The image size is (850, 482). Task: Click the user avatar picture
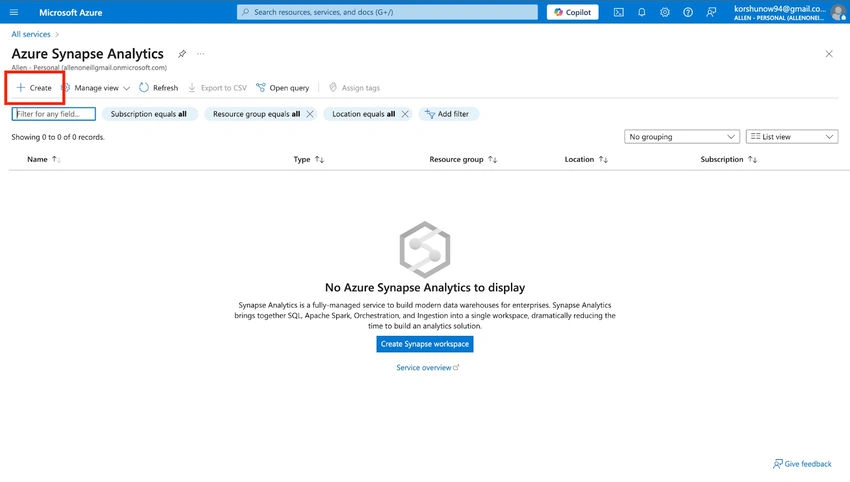pos(839,12)
